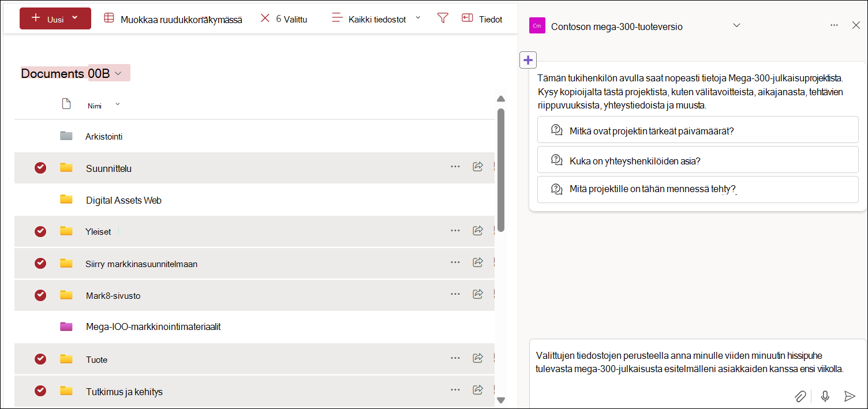Activate the microphone dictation icon
Image resolution: width=868 pixels, height=409 pixels.
[x=825, y=396]
